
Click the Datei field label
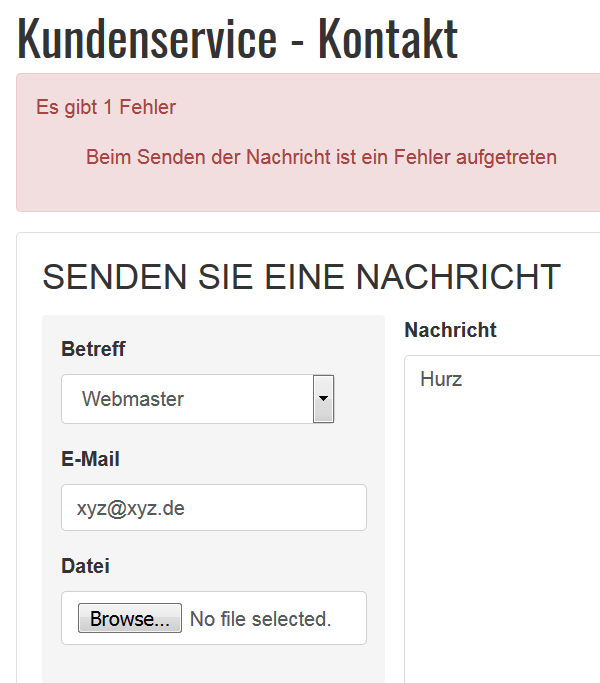(85, 566)
